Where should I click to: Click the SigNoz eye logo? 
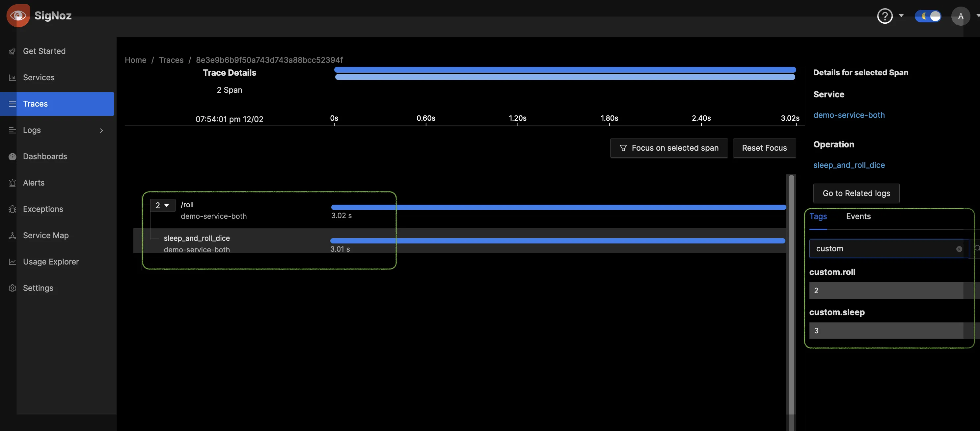(x=18, y=15)
